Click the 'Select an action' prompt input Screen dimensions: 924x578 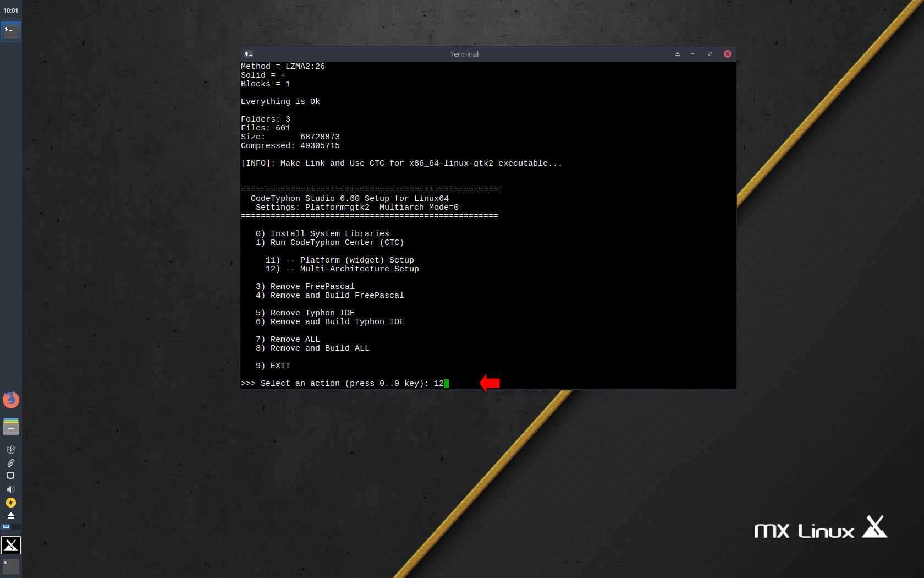[345, 383]
